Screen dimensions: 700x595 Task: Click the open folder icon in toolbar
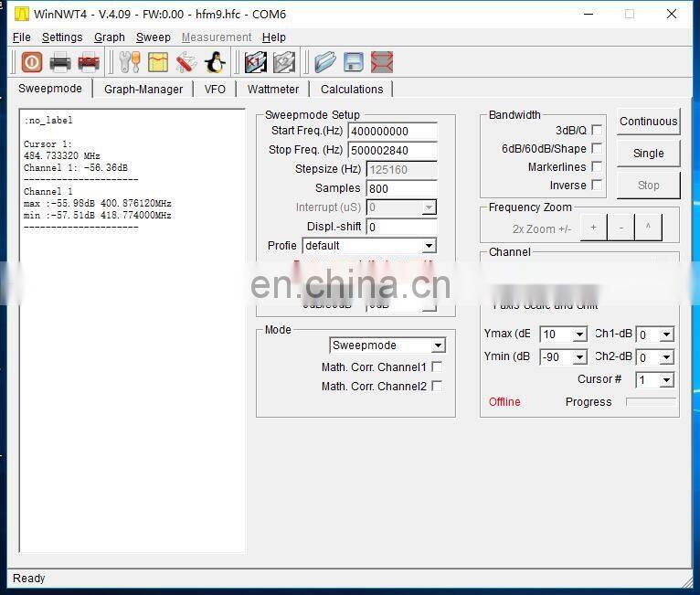325,62
